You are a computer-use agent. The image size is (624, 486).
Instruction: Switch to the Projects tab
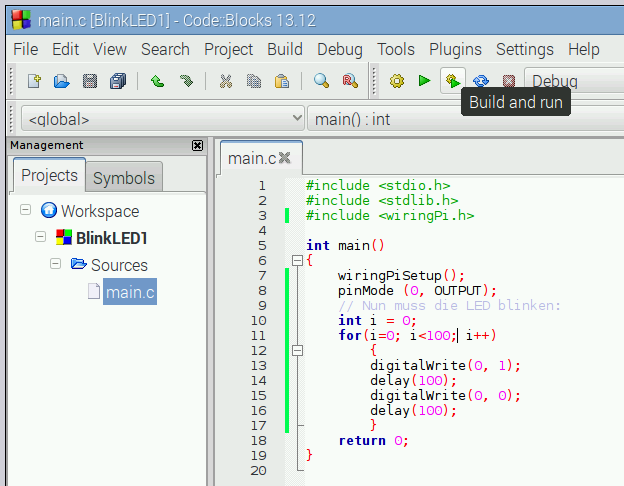click(49, 175)
